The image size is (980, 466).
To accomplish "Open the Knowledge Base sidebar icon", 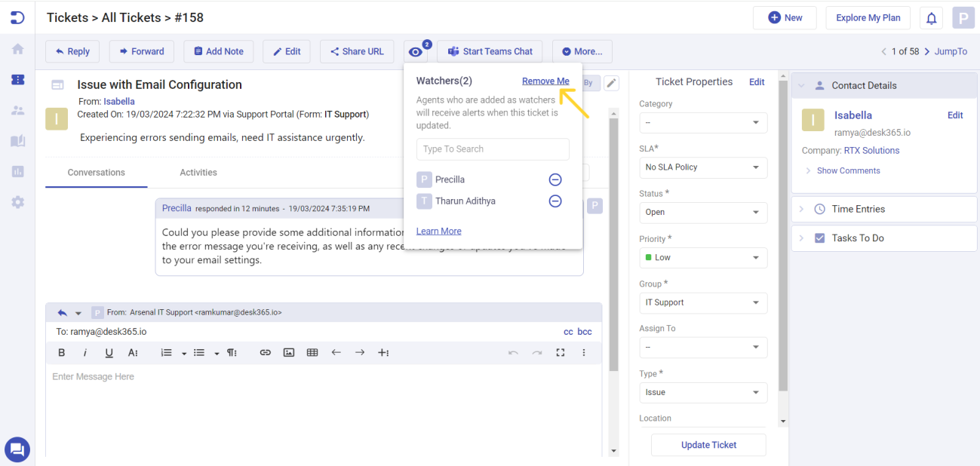I will point(17,140).
